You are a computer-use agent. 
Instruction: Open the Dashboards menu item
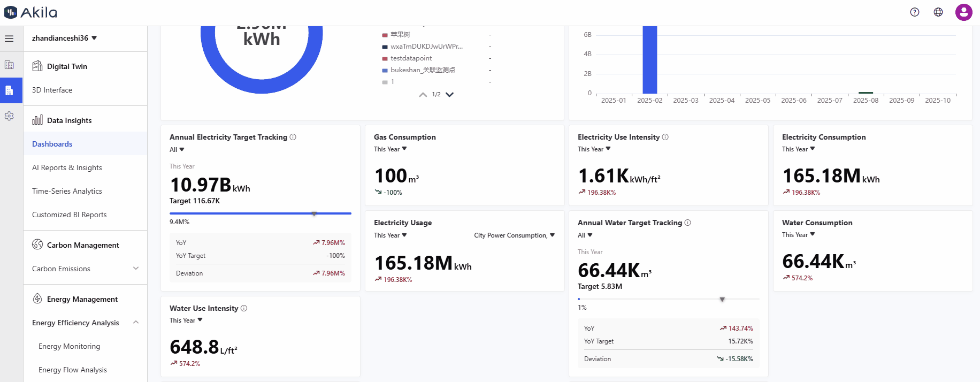pos(52,144)
